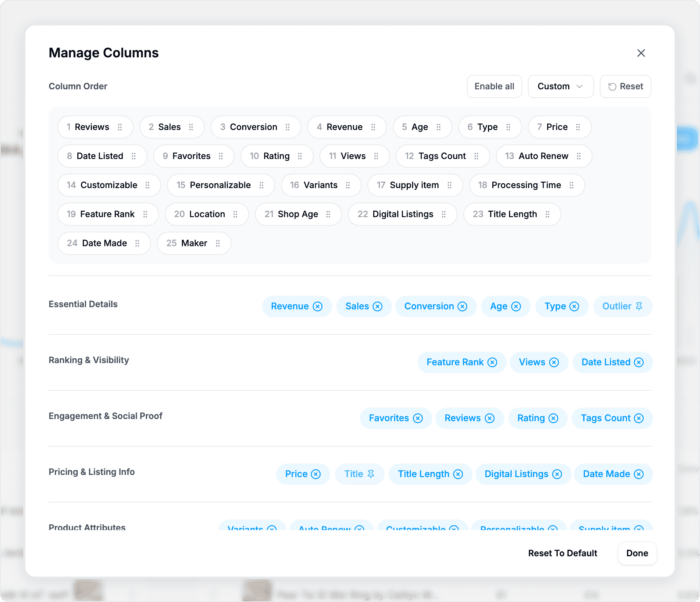Screen dimensions: 700x602
Task: Toggle off the Conversion column chip
Action: [x=436, y=306]
